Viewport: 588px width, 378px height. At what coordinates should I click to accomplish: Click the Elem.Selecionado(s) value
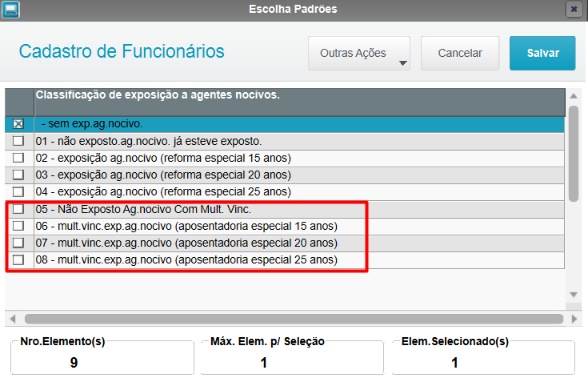[x=454, y=363]
